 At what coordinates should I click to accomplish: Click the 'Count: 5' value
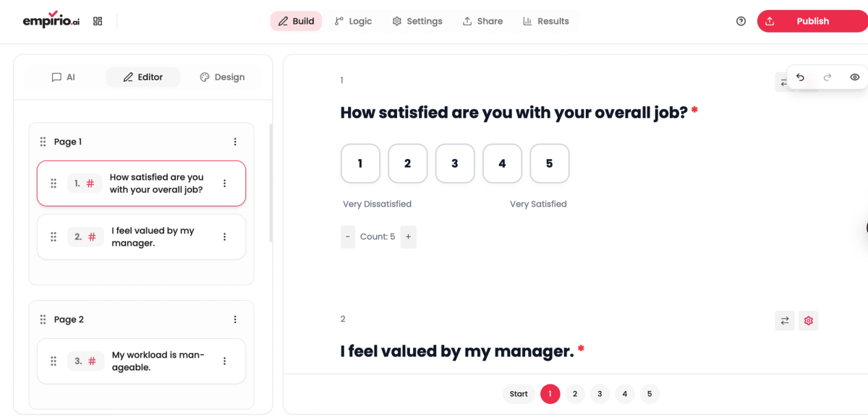[378, 237]
